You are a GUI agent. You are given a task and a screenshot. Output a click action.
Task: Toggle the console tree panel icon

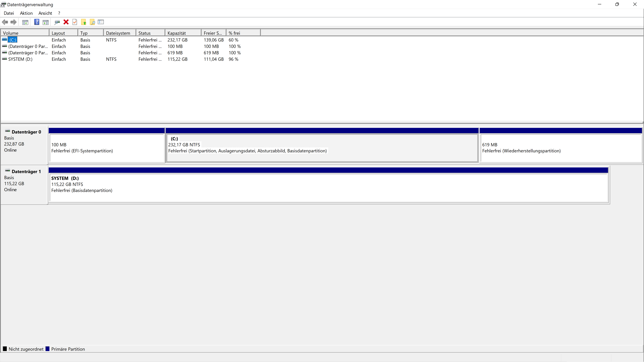25,22
